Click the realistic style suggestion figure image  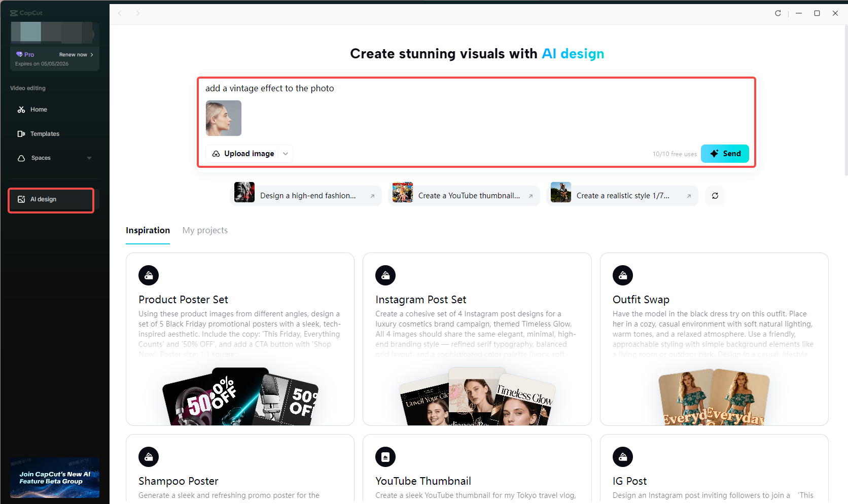pyautogui.click(x=561, y=192)
